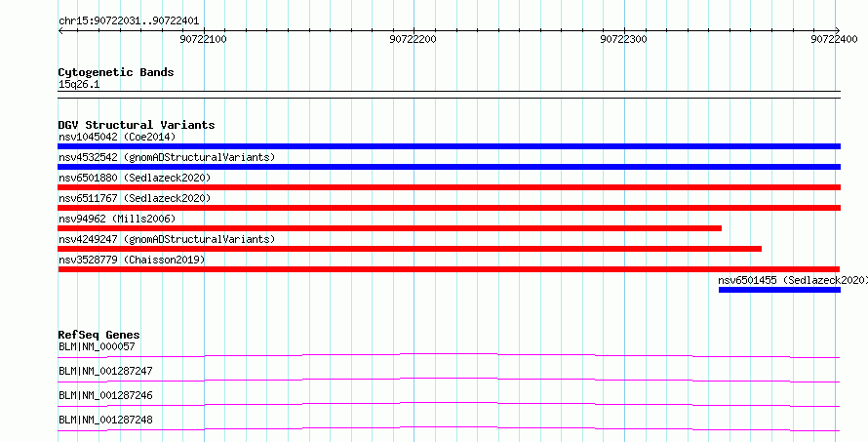Viewport: 868px width, 442px height.
Task: Click the red bar for nsv94962
Action: 390,228
